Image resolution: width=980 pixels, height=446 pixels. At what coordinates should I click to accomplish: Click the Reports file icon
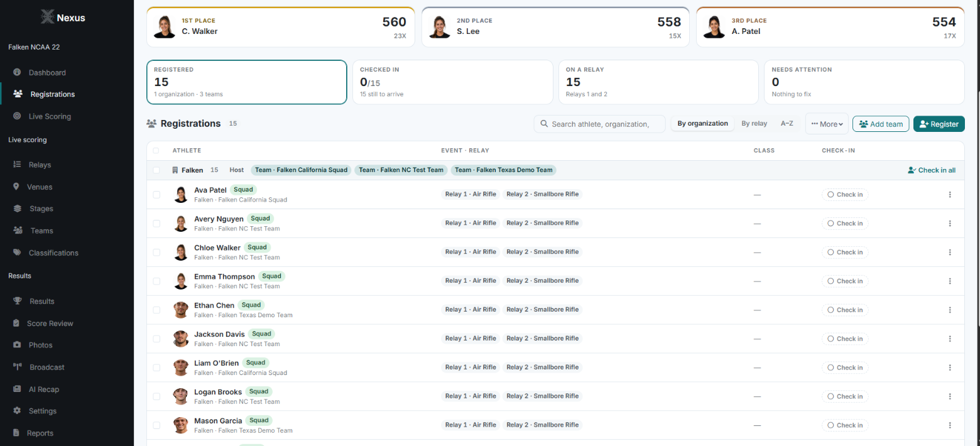point(16,433)
